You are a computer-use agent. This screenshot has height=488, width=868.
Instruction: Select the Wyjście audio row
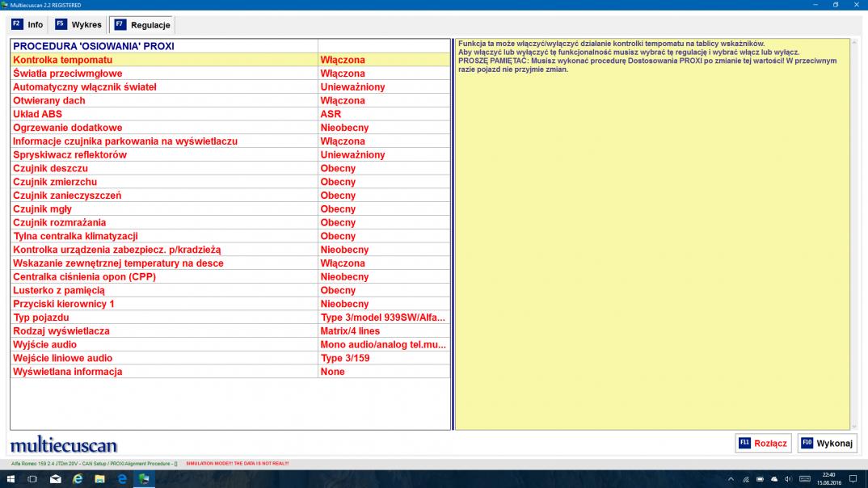pos(230,345)
